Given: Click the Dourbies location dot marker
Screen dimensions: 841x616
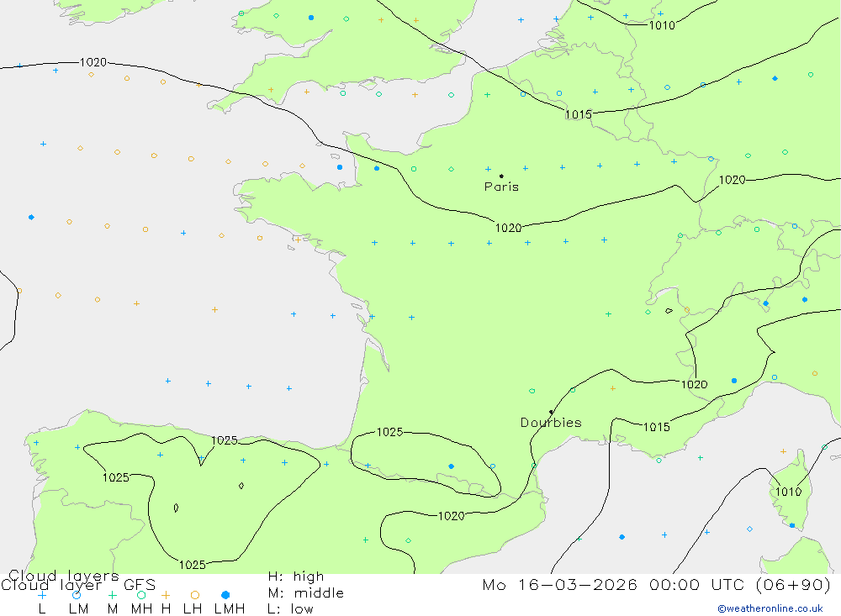Looking at the screenshot, I should tap(551, 412).
